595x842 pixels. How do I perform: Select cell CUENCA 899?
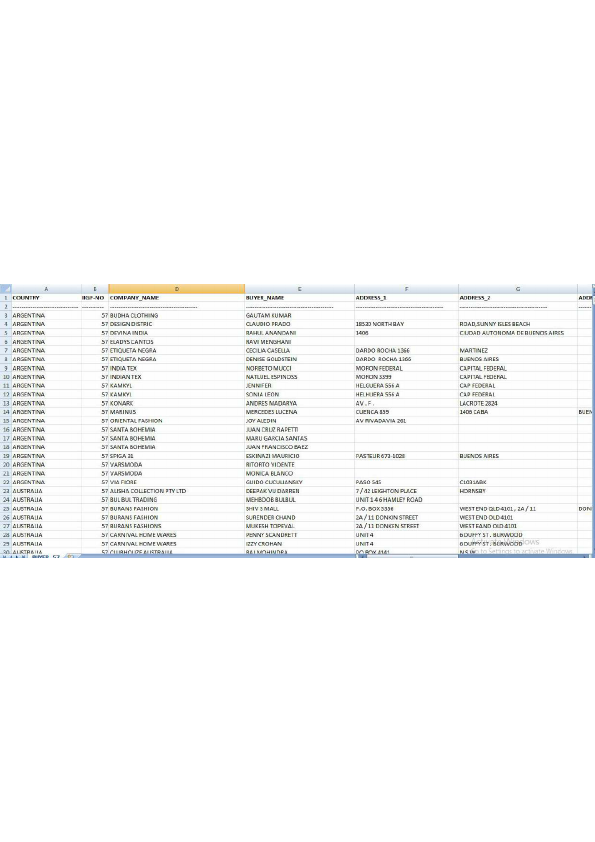pos(406,412)
